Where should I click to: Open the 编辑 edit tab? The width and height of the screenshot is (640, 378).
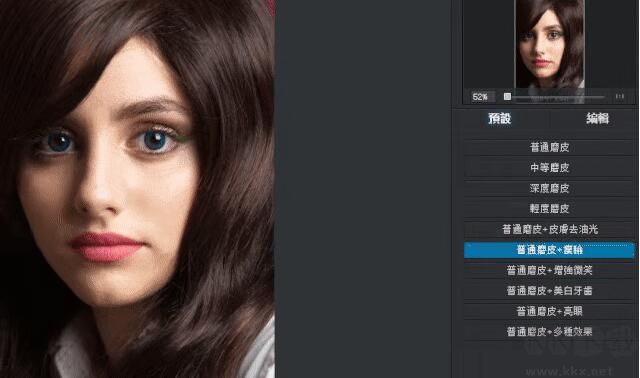(x=598, y=119)
